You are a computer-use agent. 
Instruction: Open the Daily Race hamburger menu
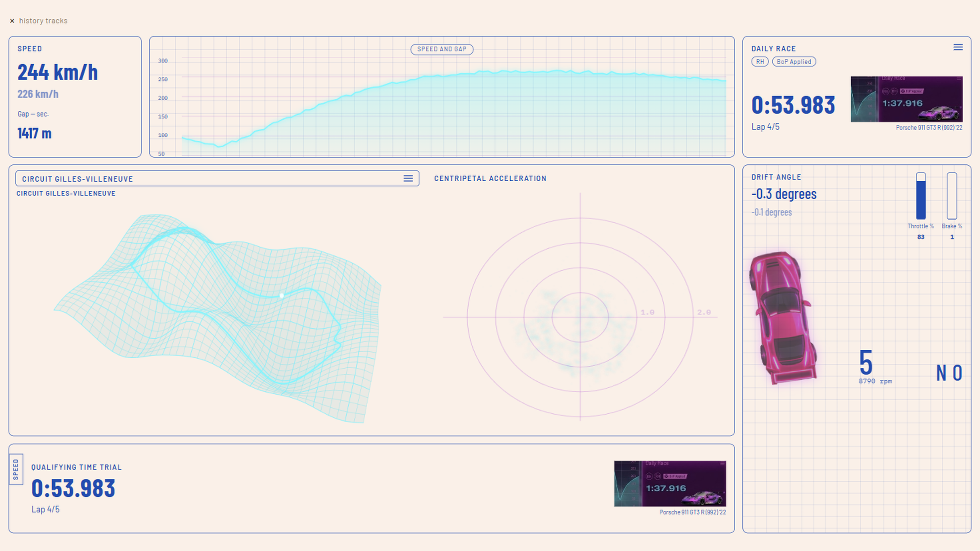[958, 47]
